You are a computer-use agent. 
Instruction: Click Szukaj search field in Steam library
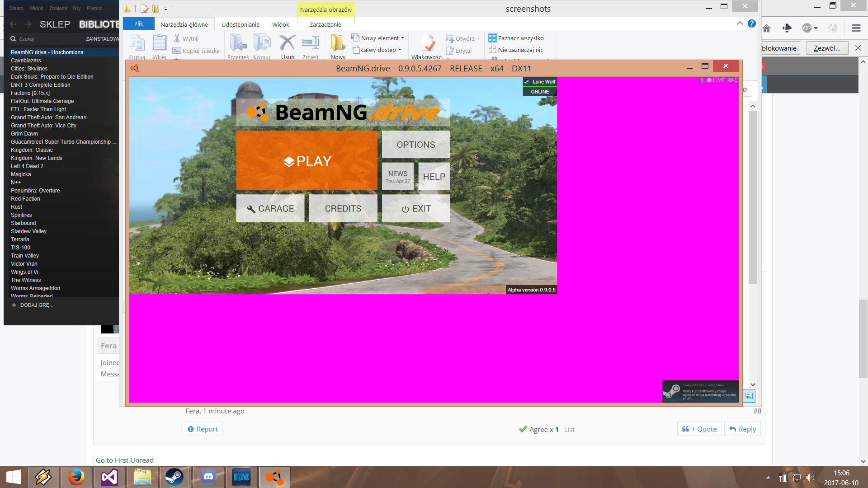tap(45, 39)
